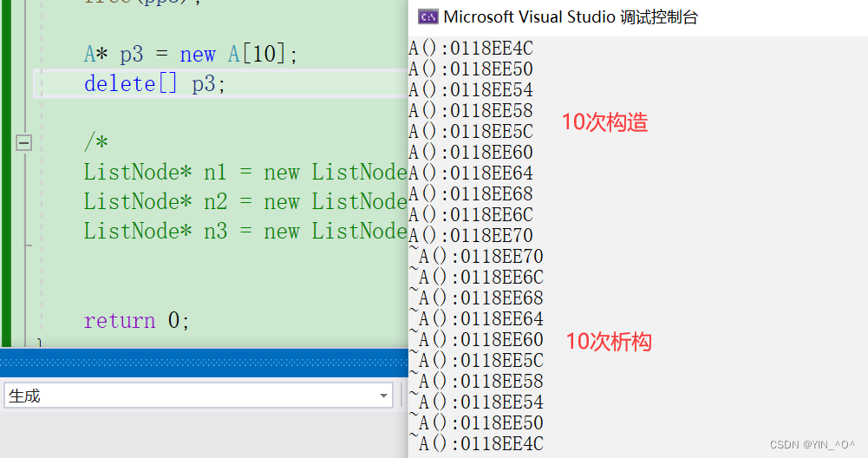The height and width of the screenshot is (458, 868).
Task: Collapse the comment block outline box
Action: pos(23,142)
